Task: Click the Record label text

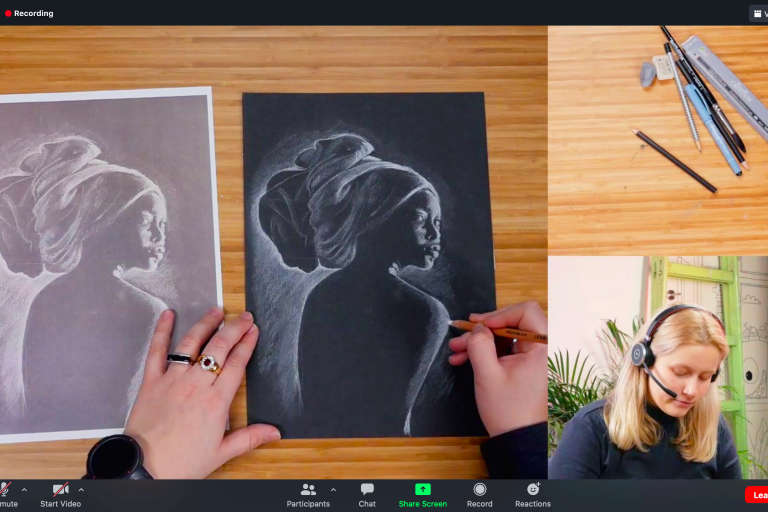Action: click(480, 504)
